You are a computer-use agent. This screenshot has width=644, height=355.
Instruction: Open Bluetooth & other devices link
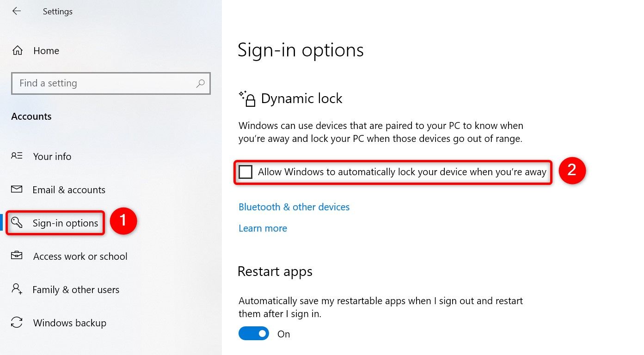pyautogui.click(x=294, y=207)
